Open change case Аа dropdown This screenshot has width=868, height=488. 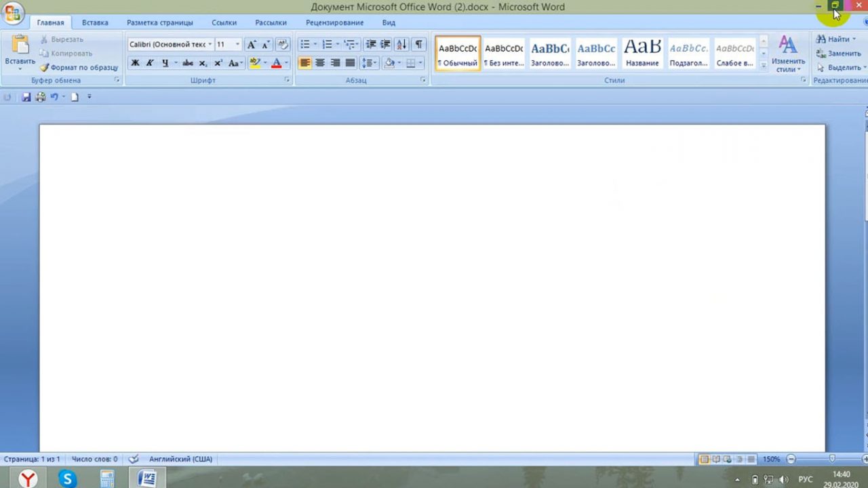(235, 63)
